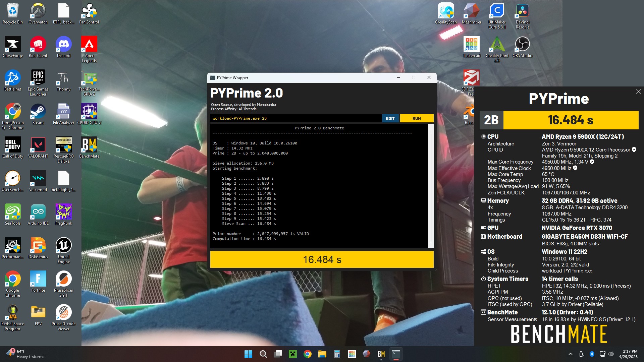Select the Epic Games Launcher icon
This screenshot has height=362, width=644.
(38, 83)
